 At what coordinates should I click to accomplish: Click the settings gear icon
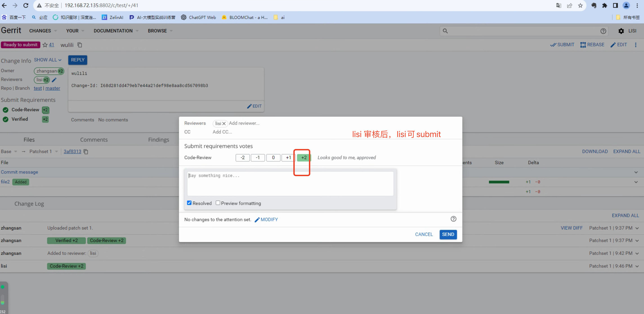tap(621, 31)
